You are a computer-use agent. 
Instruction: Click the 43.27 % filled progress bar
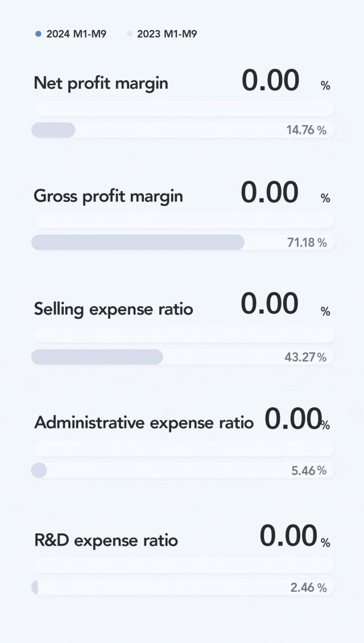[x=97, y=357]
